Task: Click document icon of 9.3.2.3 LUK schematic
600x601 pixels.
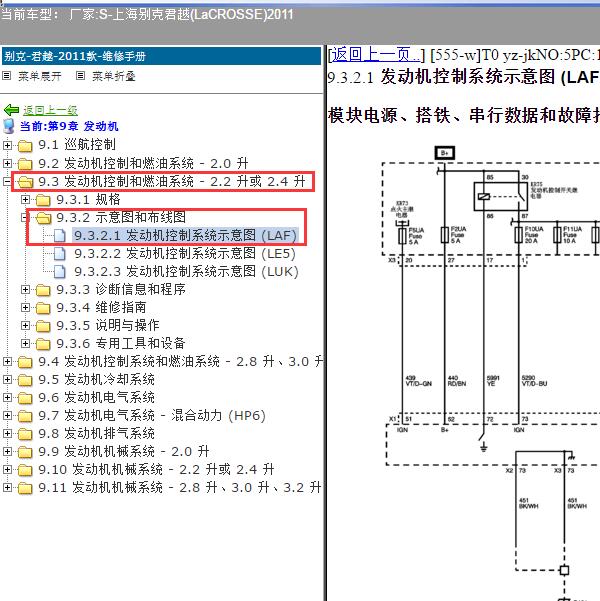Action: coord(59,271)
